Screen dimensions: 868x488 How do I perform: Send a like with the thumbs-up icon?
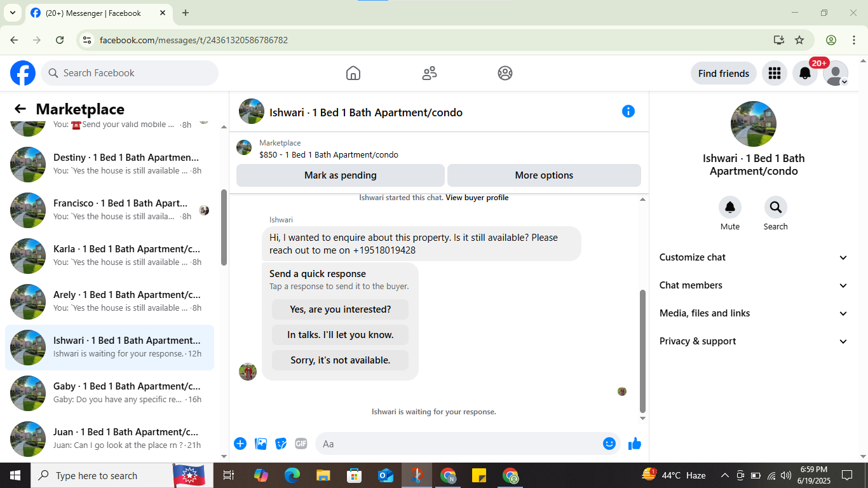[x=635, y=444]
